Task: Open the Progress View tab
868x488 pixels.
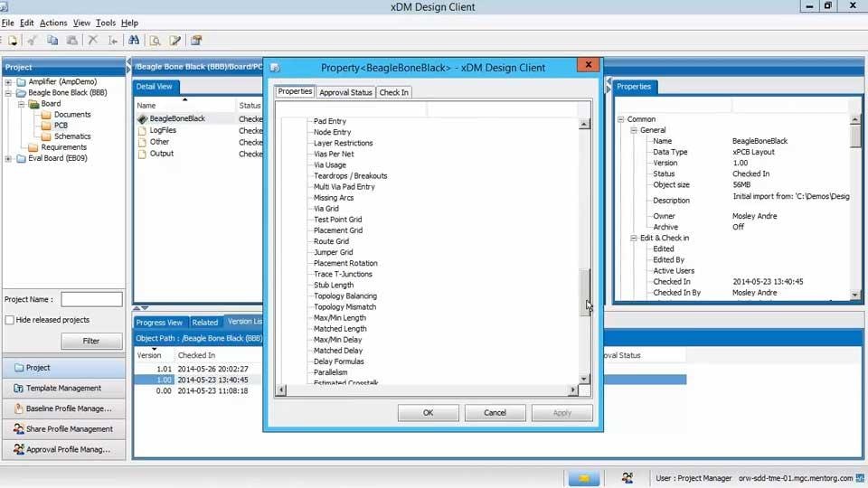Action: click(x=159, y=322)
